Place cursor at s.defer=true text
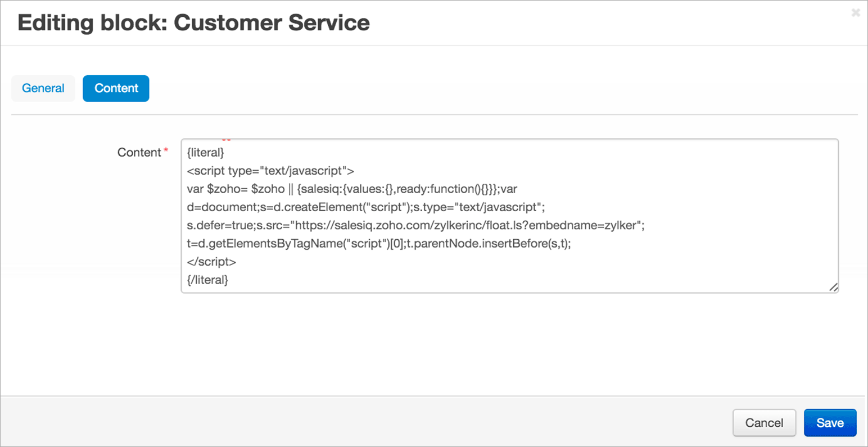868x447 pixels. [x=220, y=226]
